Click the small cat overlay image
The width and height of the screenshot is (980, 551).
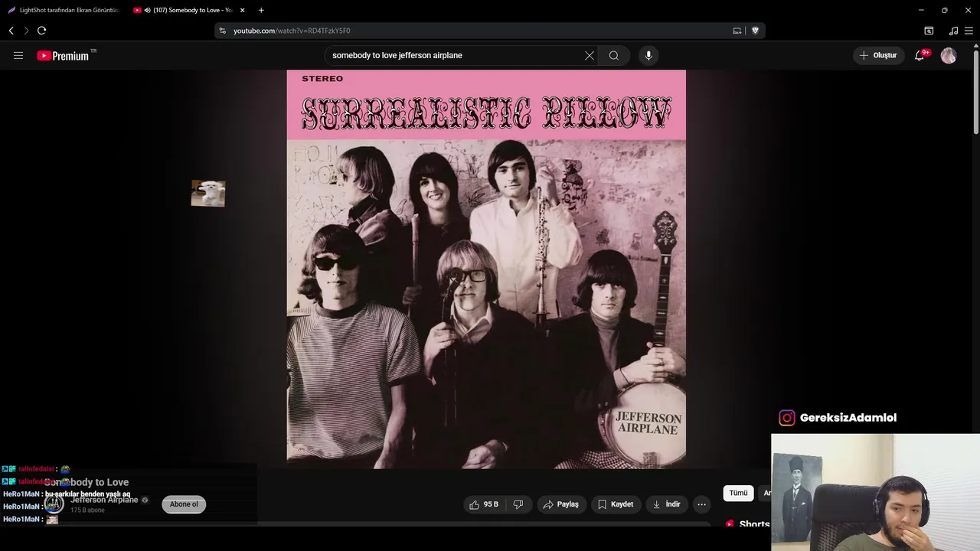(208, 194)
